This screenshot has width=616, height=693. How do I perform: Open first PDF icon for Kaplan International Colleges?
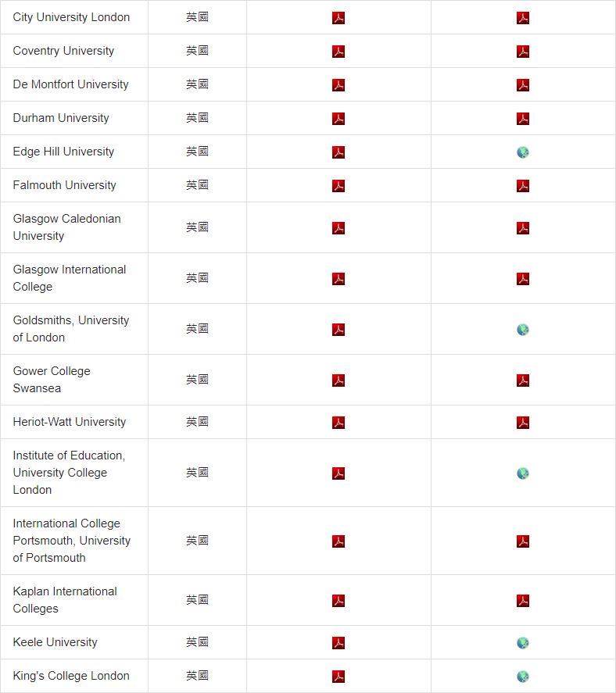(338, 601)
